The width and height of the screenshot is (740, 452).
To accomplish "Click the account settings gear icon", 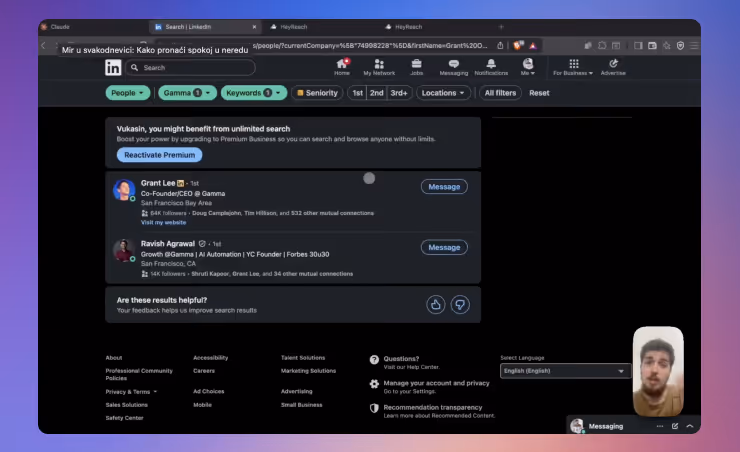I will 374,384.
